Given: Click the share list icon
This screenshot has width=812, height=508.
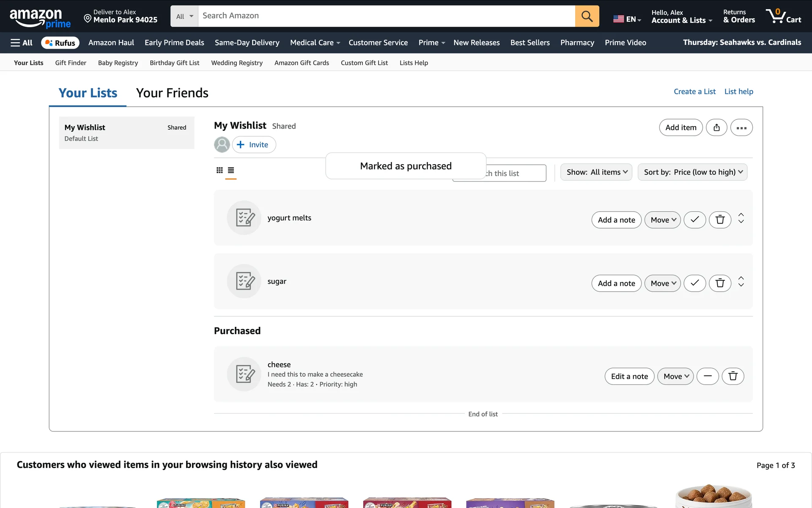Looking at the screenshot, I should (x=716, y=127).
